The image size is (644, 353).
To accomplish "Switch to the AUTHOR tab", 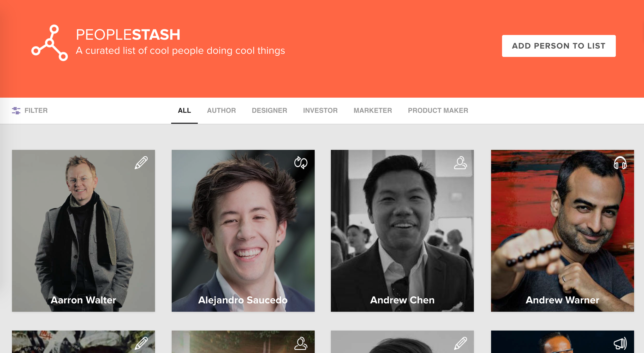I will pyautogui.click(x=221, y=110).
